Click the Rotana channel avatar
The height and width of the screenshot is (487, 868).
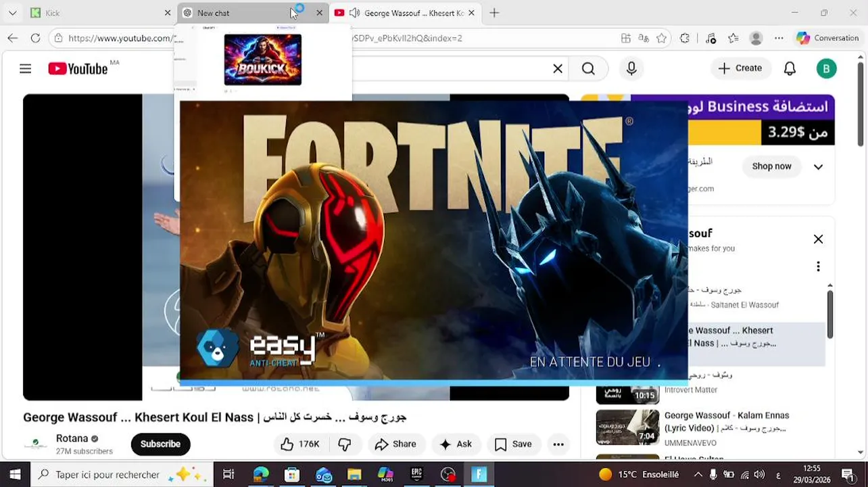35,444
